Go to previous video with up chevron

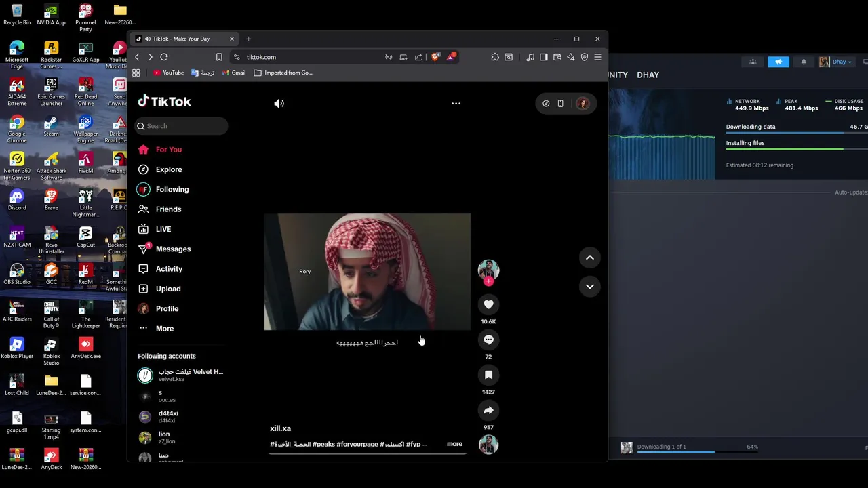pyautogui.click(x=590, y=258)
